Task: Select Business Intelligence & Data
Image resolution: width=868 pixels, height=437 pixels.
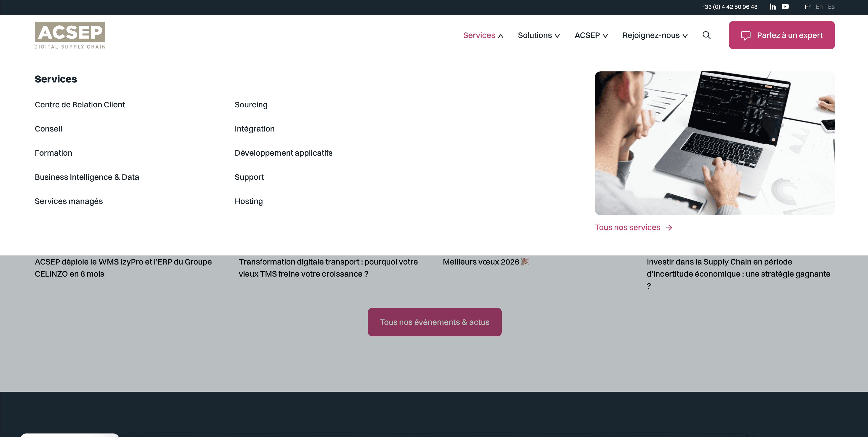Action: pos(87,177)
